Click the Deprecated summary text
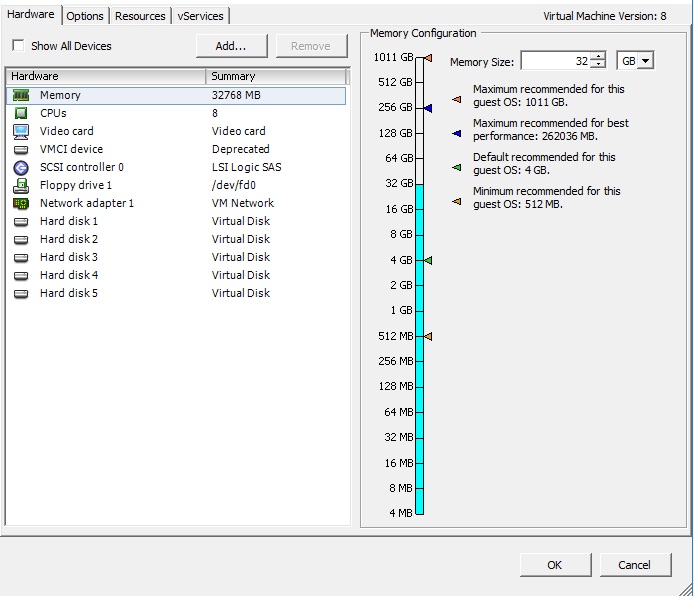694x596 pixels. click(240, 149)
